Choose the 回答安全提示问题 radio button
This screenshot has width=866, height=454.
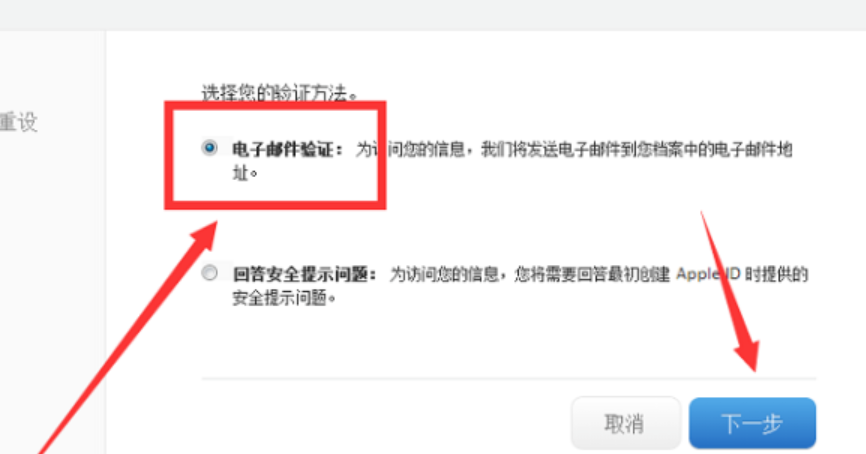209,272
